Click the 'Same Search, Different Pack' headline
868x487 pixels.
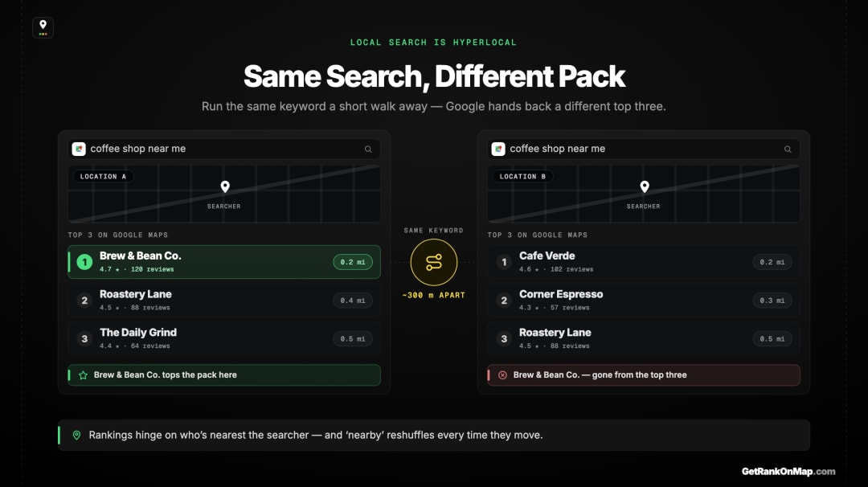434,76
